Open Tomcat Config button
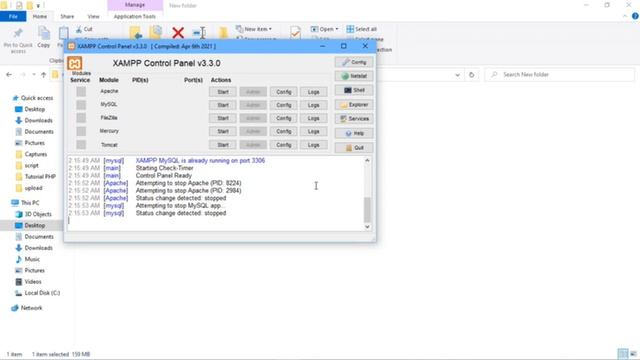 pos(284,145)
